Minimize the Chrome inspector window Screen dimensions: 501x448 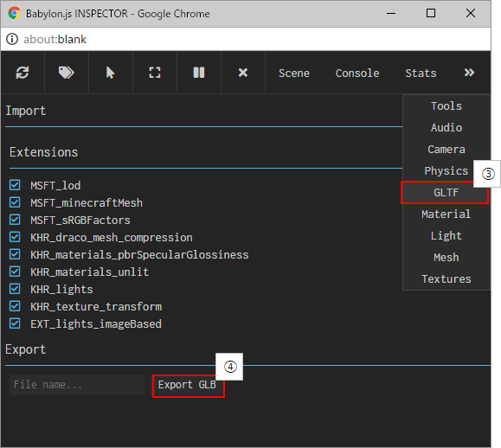391,14
